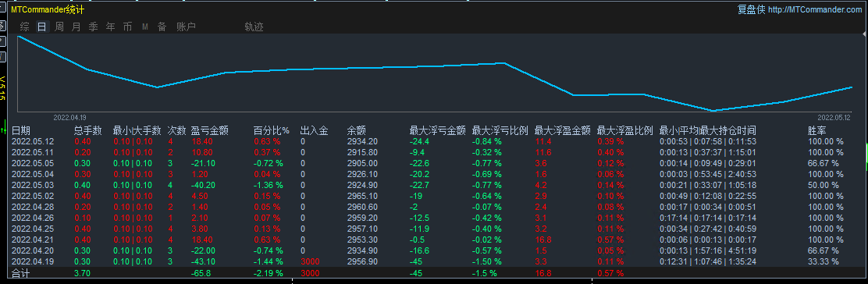Screen dimensions: 868x284
Task: Select the 日 daily statistics tab
Action: 42,27
